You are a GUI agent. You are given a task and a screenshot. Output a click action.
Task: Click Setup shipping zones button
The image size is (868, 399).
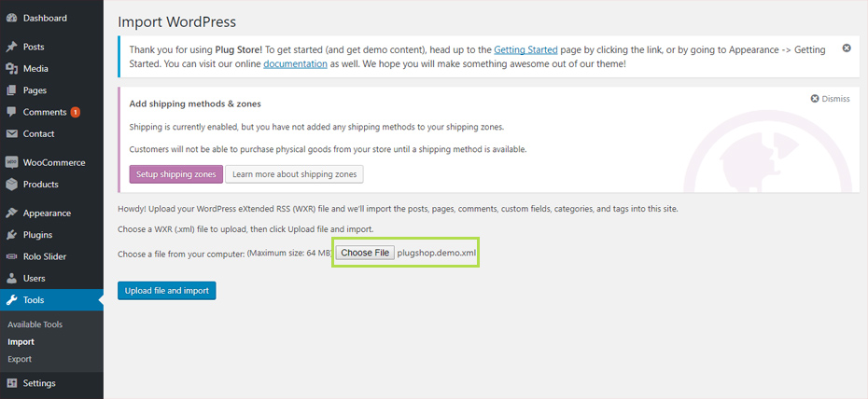176,174
